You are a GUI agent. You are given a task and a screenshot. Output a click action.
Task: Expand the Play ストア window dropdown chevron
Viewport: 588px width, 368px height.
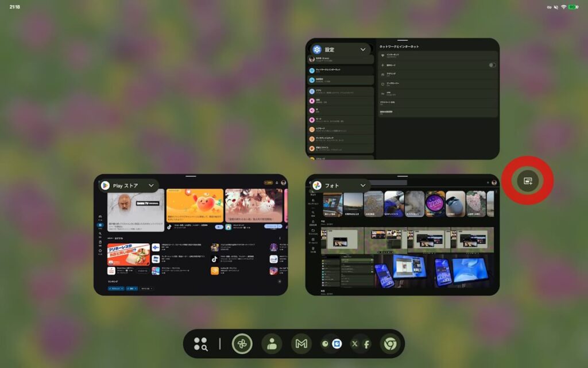click(152, 185)
